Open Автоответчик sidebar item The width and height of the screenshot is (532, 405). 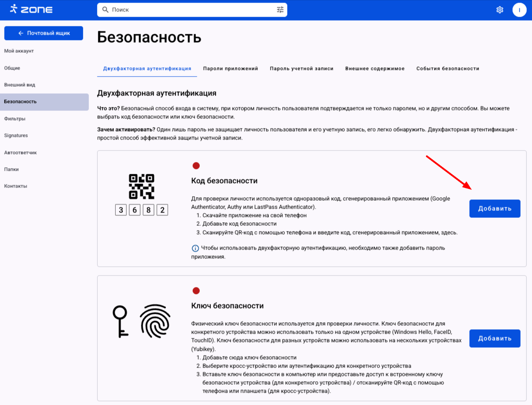pos(20,153)
